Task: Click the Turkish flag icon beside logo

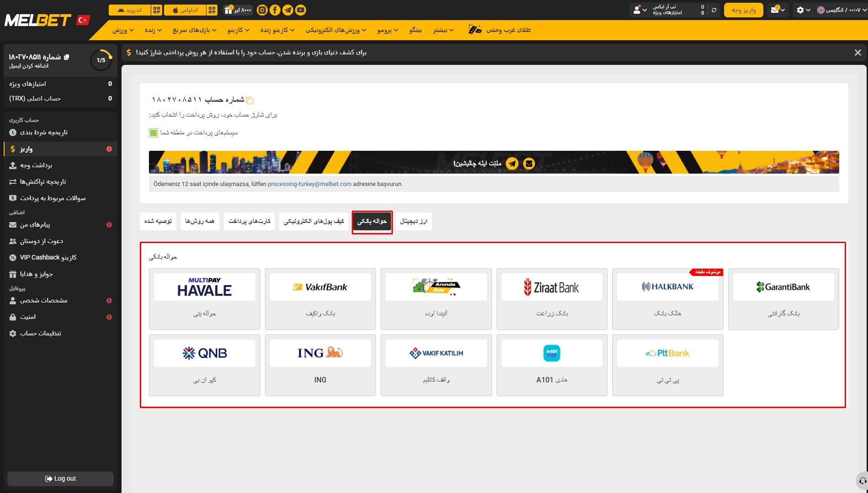Action: tap(83, 20)
